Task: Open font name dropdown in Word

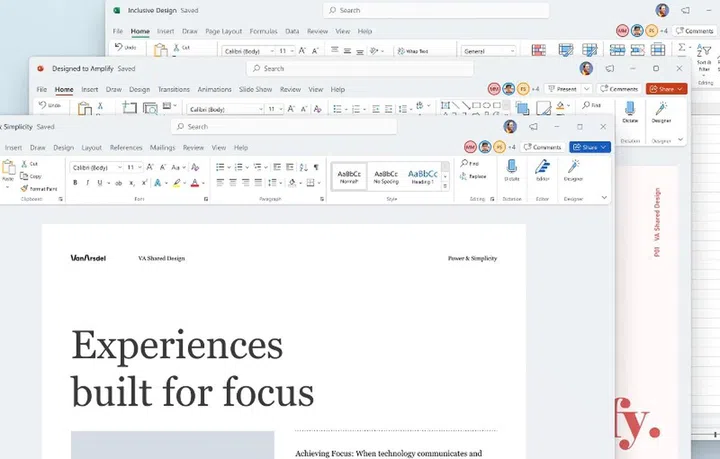Action: coord(120,168)
